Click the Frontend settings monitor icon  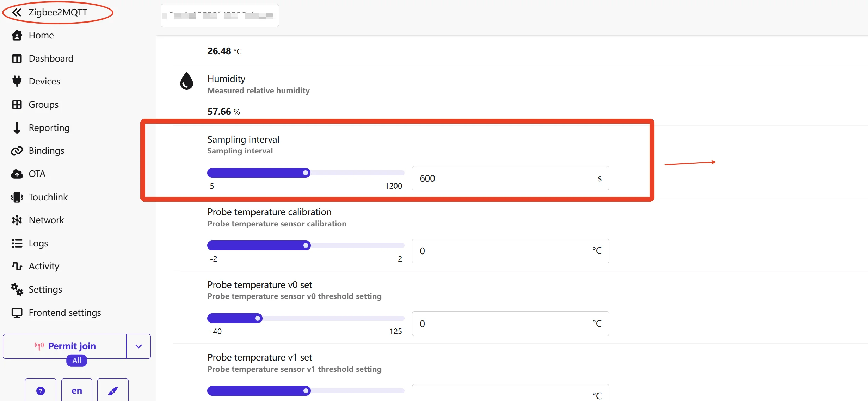click(x=17, y=313)
